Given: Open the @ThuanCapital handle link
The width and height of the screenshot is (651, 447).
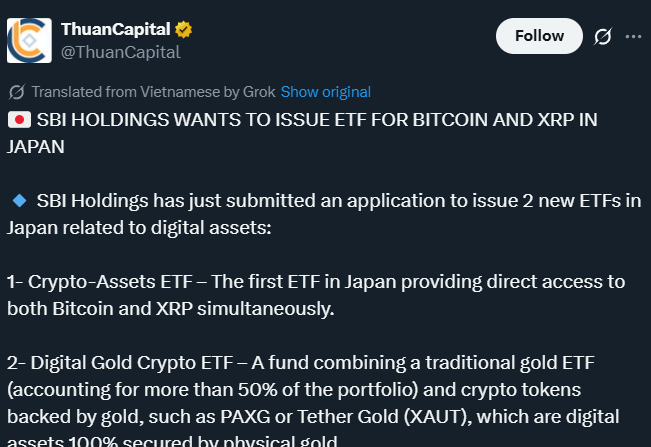Looking at the screenshot, I should (x=120, y=52).
